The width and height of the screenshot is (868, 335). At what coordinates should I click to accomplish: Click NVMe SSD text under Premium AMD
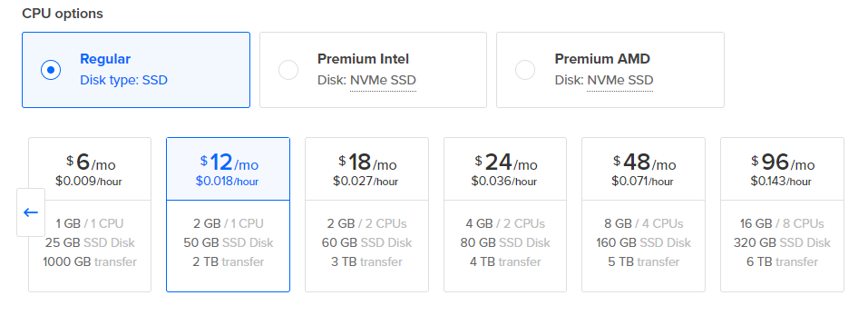point(620,80)
